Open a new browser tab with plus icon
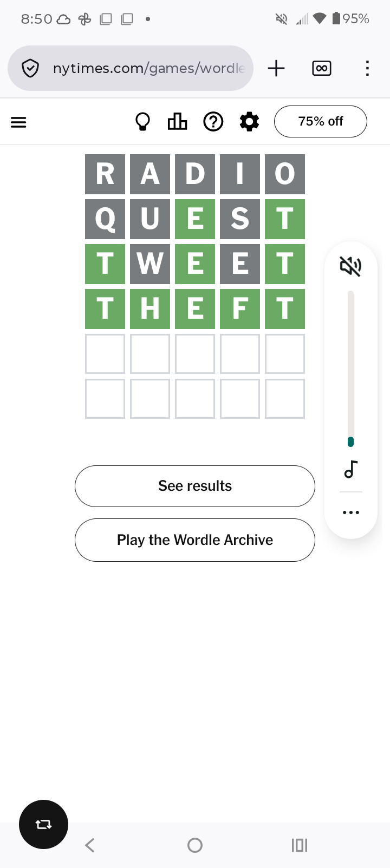390x868 pixels. click(x=276, y=68)
